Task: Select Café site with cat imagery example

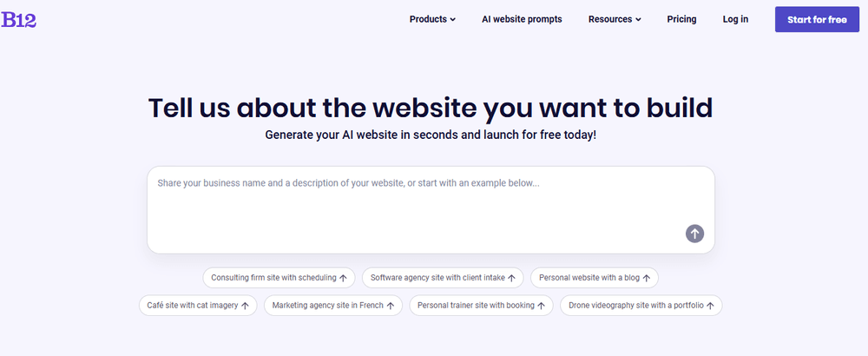Action: tap(193, 306)
